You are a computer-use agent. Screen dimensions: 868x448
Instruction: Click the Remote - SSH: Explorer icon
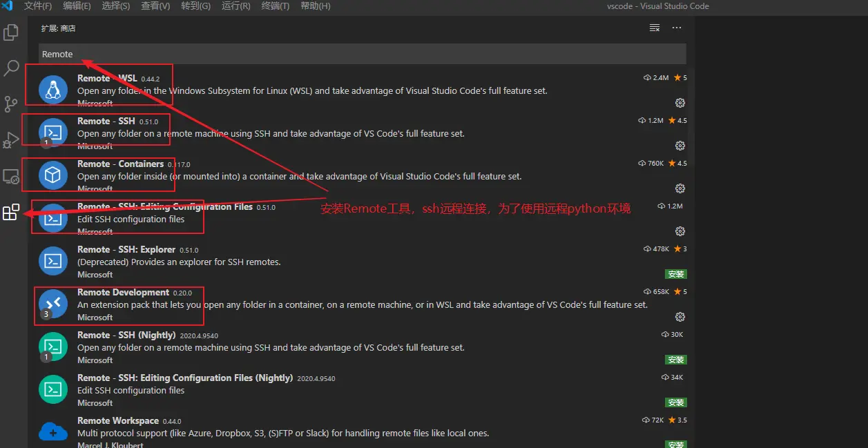tap(53, 262)
